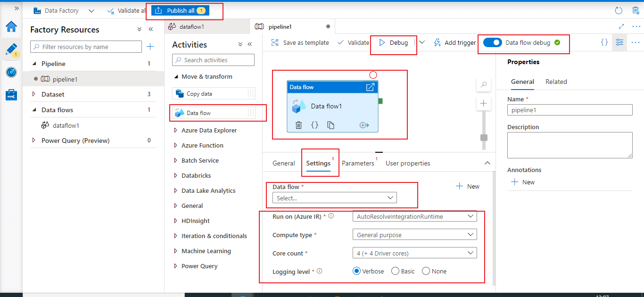Expand the left navigation with double chevron

point(17,8)
